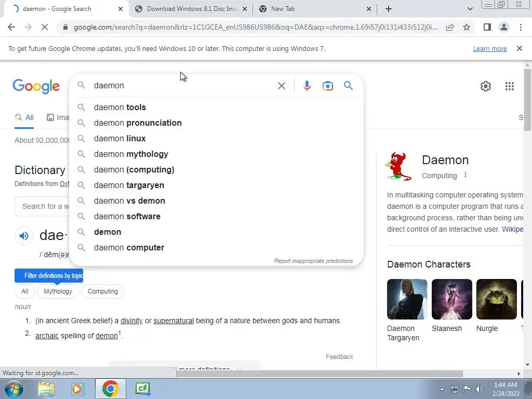Toggle Chrome side panel
The height and width of the screenshot is (399, 532).
(x=487, y=27)
